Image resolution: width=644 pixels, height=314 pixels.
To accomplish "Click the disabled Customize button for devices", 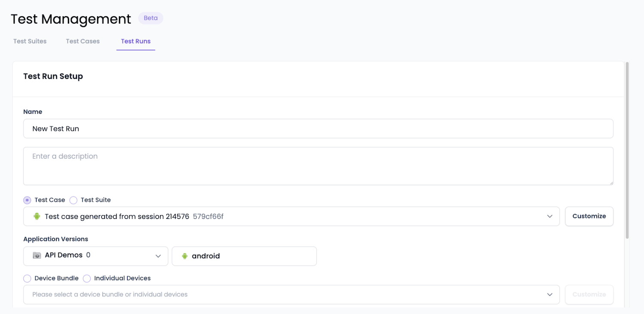I will 589,295.
